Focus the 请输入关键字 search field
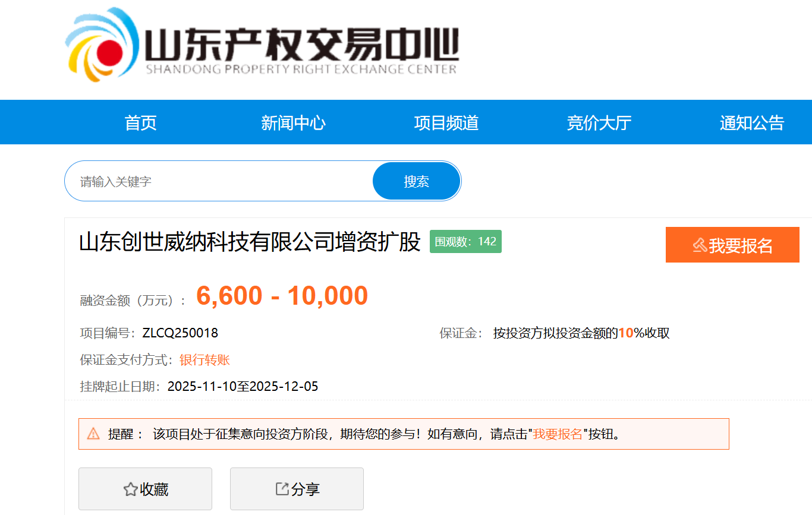Screen dimensions: 812x515 220,181
